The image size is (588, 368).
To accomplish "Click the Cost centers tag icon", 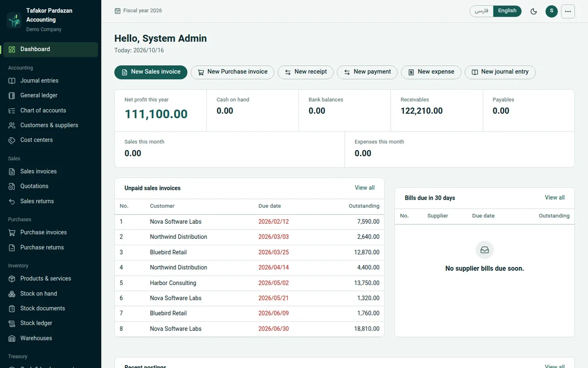I will [x=12, y=140].
